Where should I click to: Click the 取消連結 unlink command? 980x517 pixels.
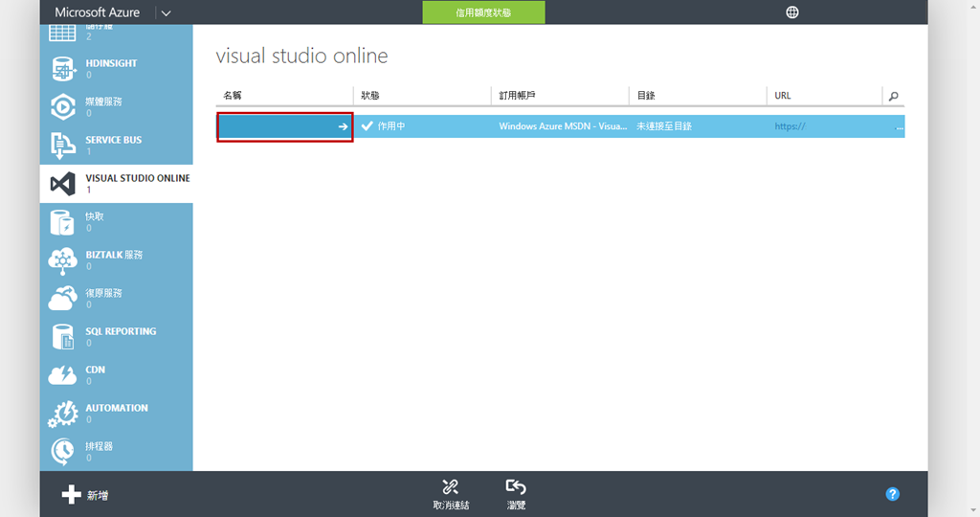pyautogui.click(x=451, y=494)
